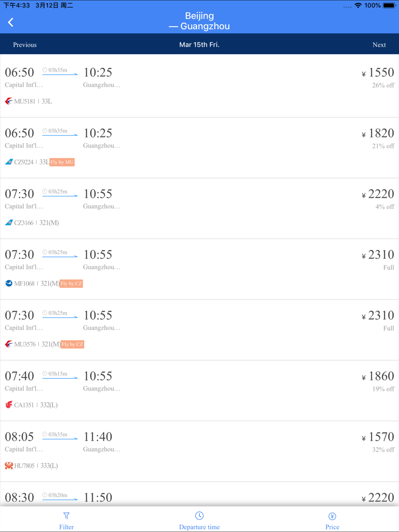Screen dimensions: 399x532
Task: Select the ¥1550 MU5181 flight
Action: pos(199,86)
